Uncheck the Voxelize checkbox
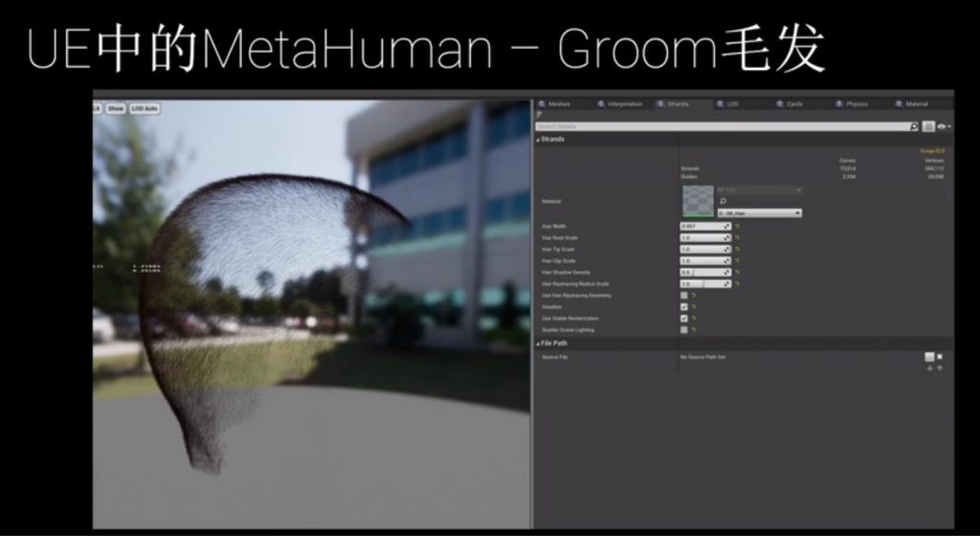The image size is (980, 536). 683,306
